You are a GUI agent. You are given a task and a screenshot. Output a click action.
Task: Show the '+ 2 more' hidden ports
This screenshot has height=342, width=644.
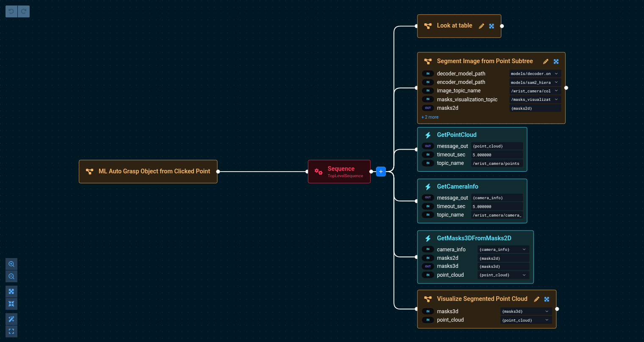tap(430, 117)
